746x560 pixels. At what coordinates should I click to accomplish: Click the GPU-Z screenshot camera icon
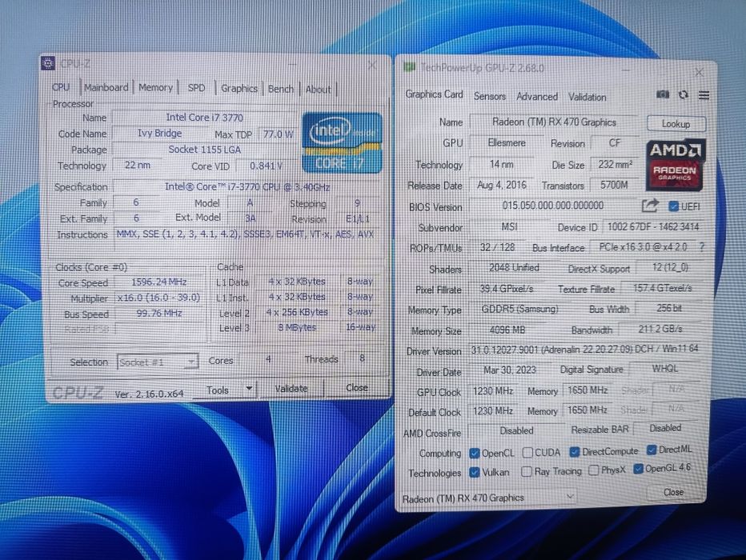click(663, 94)
